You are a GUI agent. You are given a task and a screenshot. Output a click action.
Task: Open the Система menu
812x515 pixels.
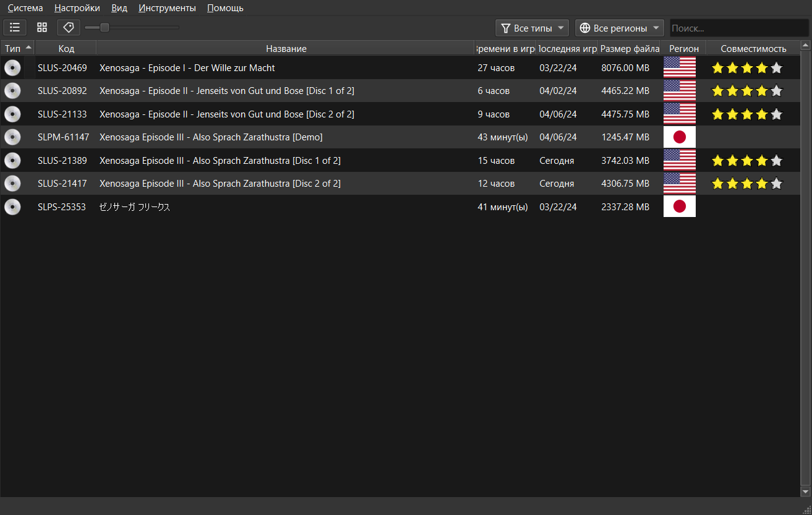click(x=25, y=8)
